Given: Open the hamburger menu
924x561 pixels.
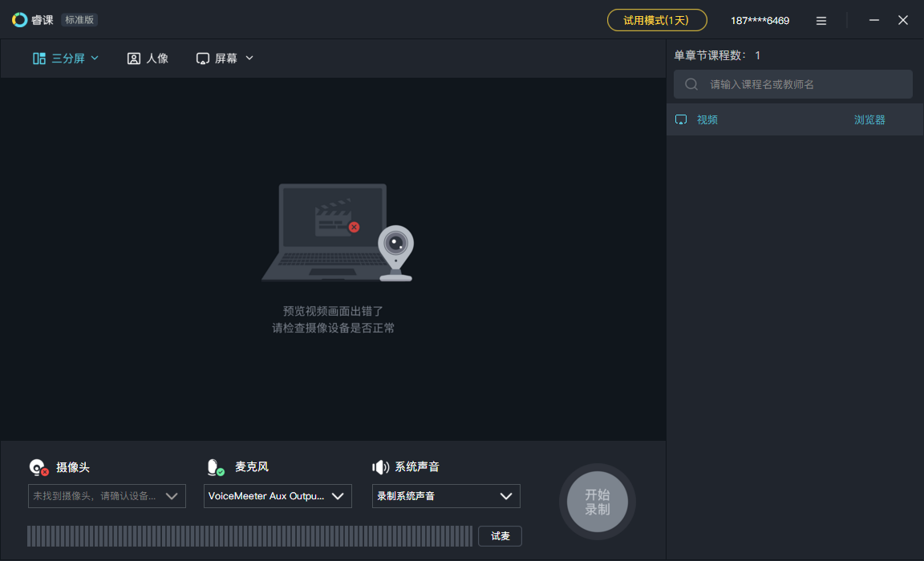Looking at the screenshot, I should point(821,20).
